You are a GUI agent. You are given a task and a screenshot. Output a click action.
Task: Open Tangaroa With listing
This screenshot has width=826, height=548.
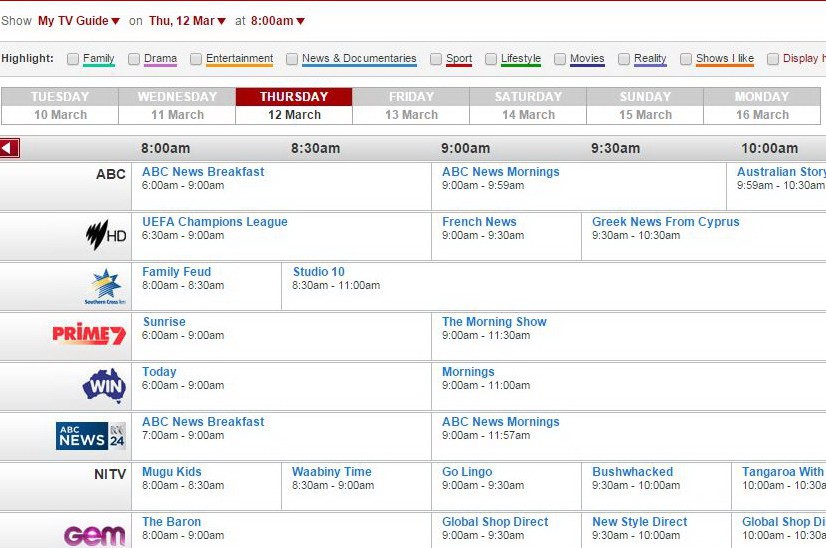(x=783, y=472)
